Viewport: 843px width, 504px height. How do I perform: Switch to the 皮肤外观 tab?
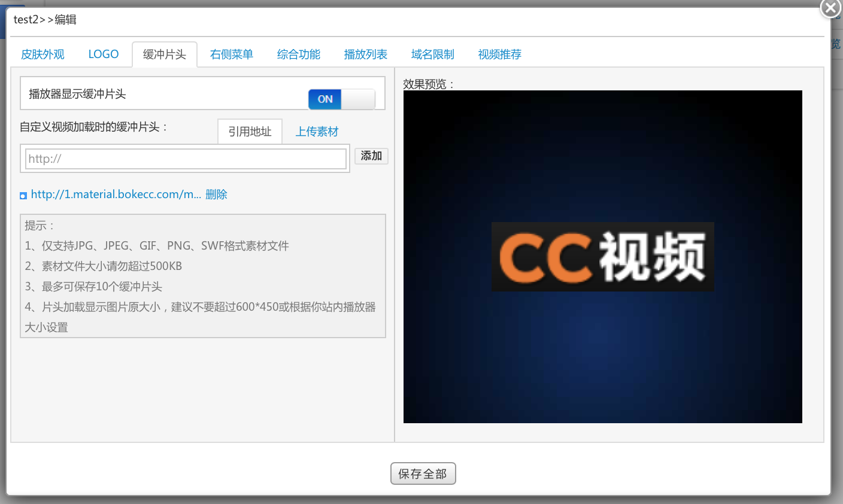(x=43, y=54)
